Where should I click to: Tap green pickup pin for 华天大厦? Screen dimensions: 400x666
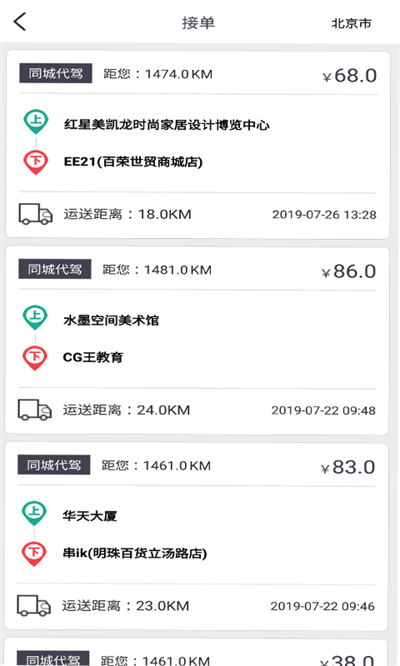coord(34,513)
